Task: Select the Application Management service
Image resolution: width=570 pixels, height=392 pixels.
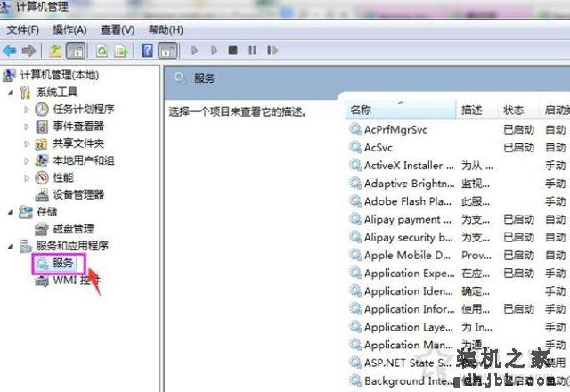Action: pyautogui.click(x=409, y=345)
